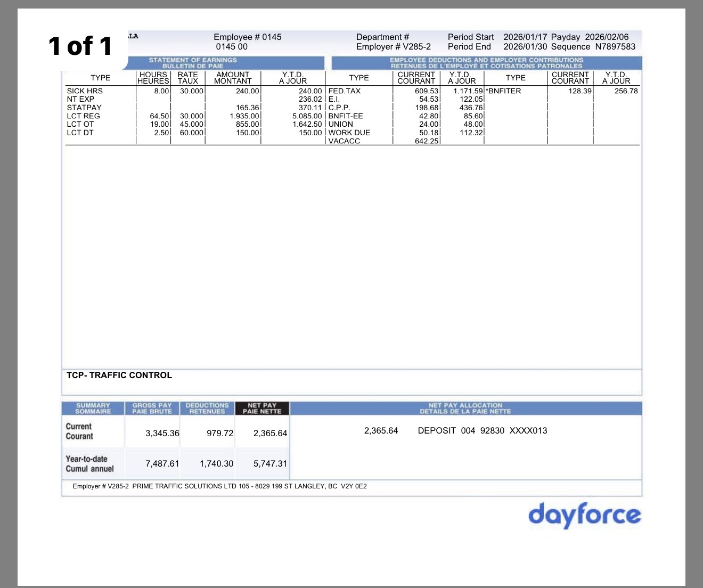The width and height of the screenshot is (703, 588).
Task: Tap the "1 of 1" page indicator
Action: 80,46
